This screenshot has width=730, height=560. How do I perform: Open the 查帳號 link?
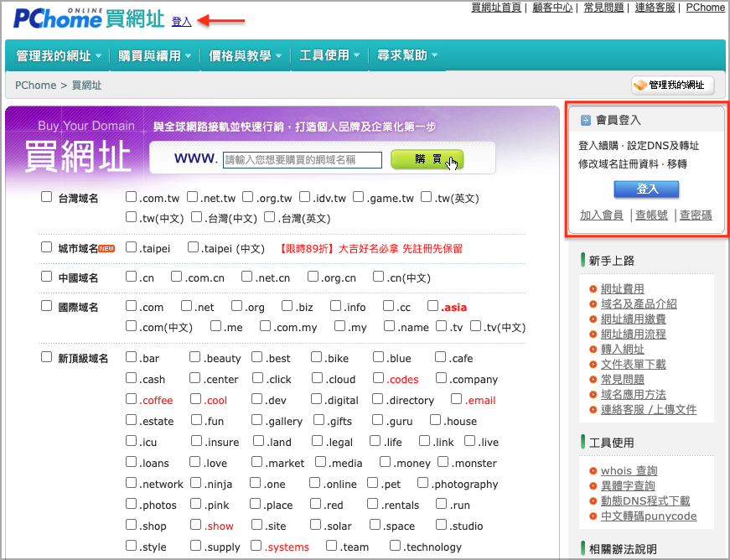pos(651,215)
